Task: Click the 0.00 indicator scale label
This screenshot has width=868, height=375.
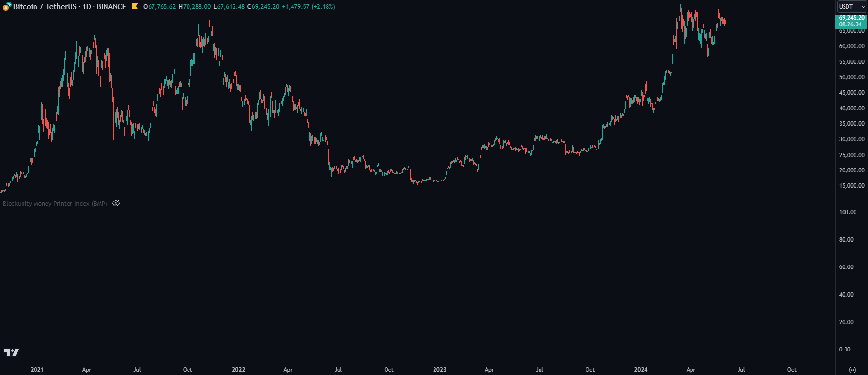Action: click(845, 350)
